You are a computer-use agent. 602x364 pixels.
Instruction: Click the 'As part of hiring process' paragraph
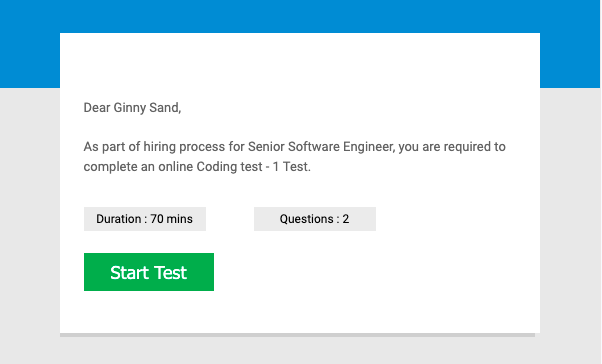294,157
